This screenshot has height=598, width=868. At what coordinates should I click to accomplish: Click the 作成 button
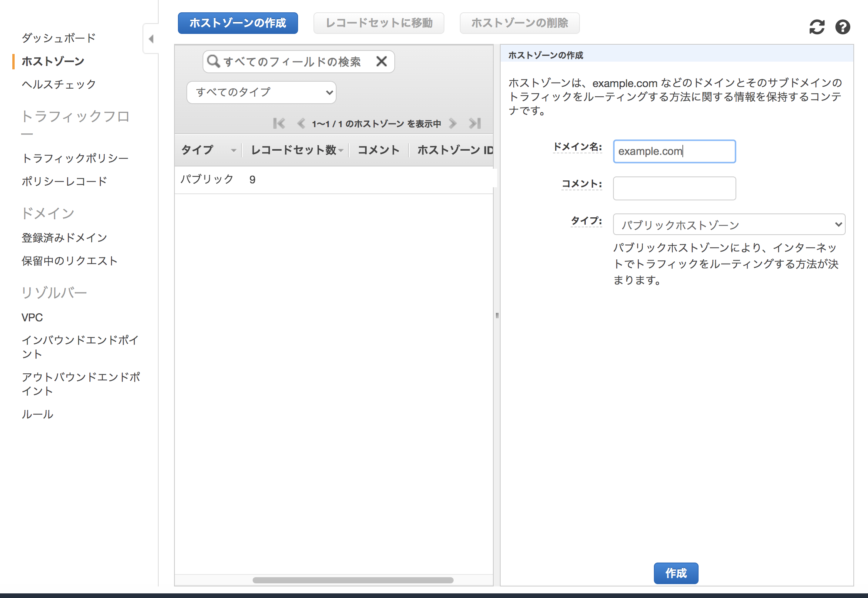tap(676, 573)
